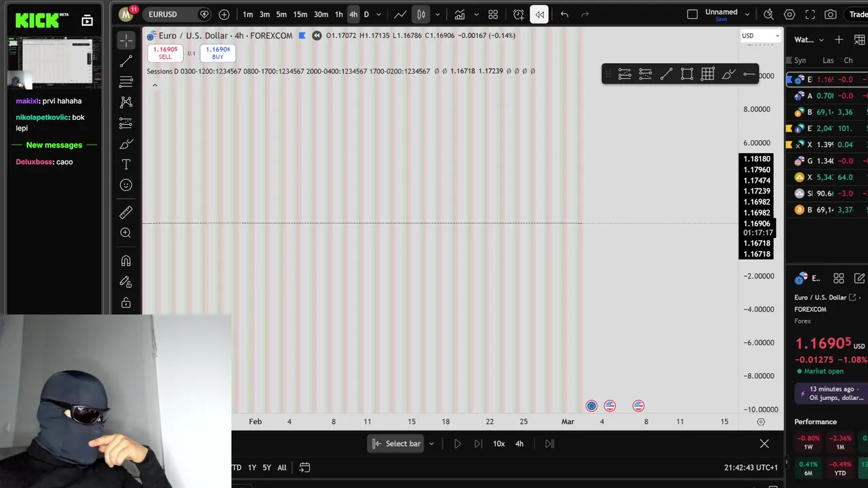Open the USD currency dropdown
The image size is (868, 488).
761,36
